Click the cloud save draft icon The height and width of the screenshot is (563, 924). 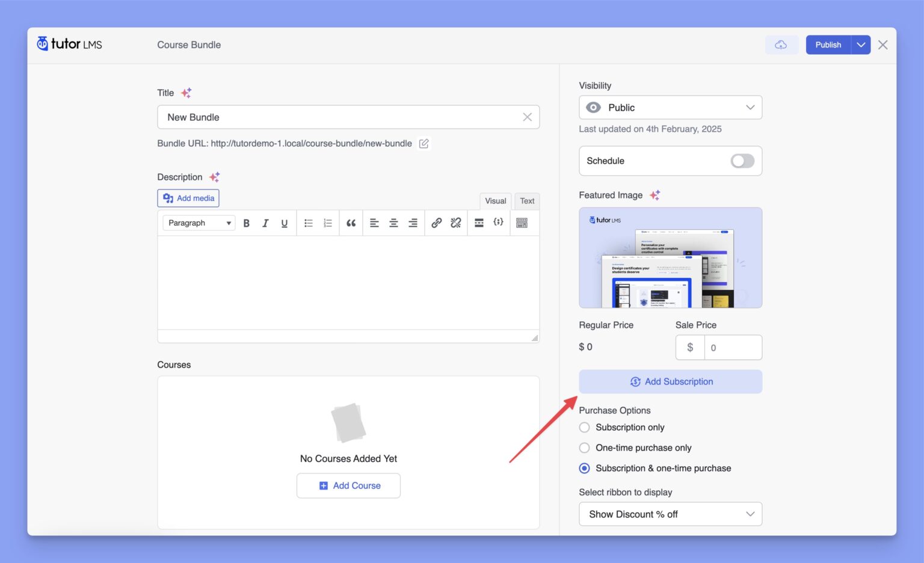click(781, 45)
